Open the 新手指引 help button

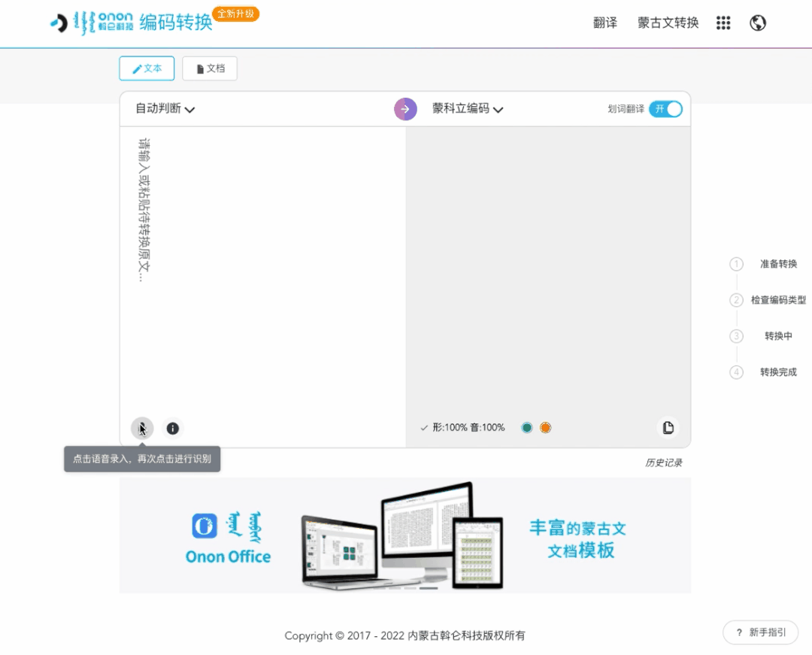760,632
